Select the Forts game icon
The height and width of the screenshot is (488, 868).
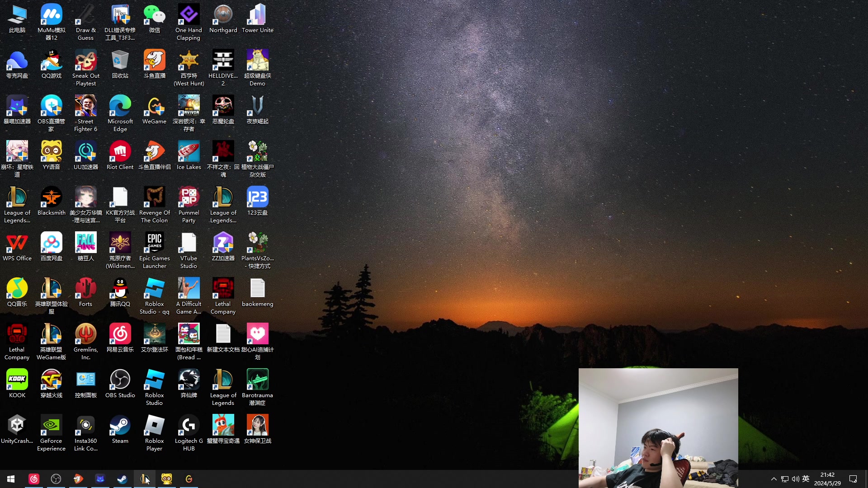(x=85, y=293)
